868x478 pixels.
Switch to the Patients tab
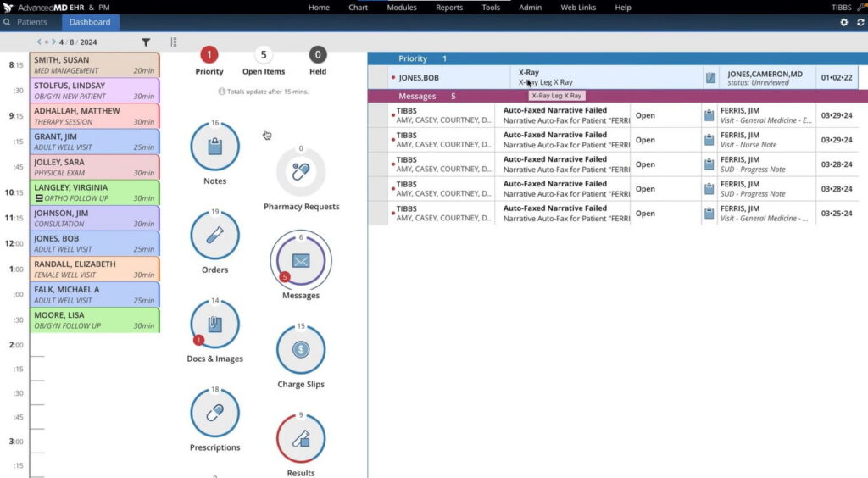31,22
